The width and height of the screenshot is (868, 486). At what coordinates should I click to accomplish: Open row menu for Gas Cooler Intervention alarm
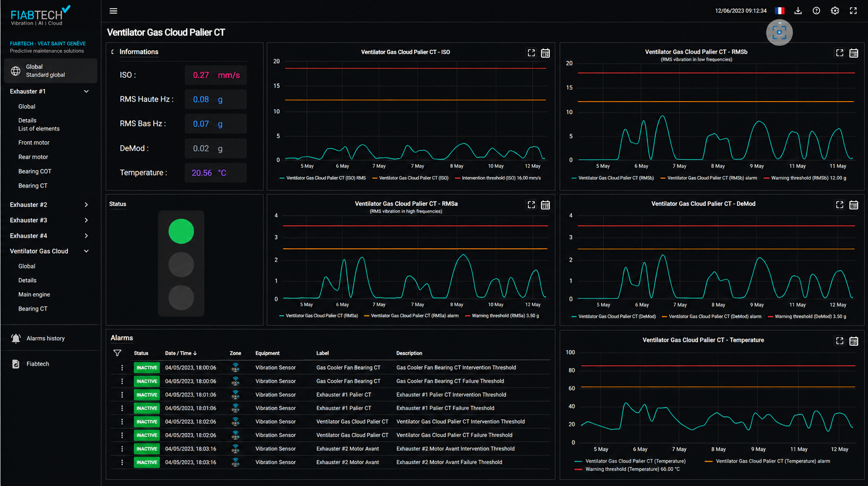tap(122, 368)
